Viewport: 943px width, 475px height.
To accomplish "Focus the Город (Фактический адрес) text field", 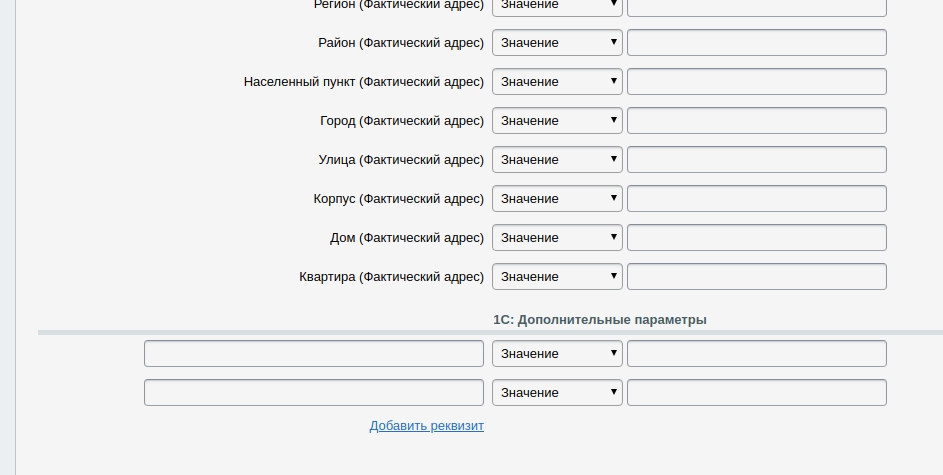I will [756, 121].
